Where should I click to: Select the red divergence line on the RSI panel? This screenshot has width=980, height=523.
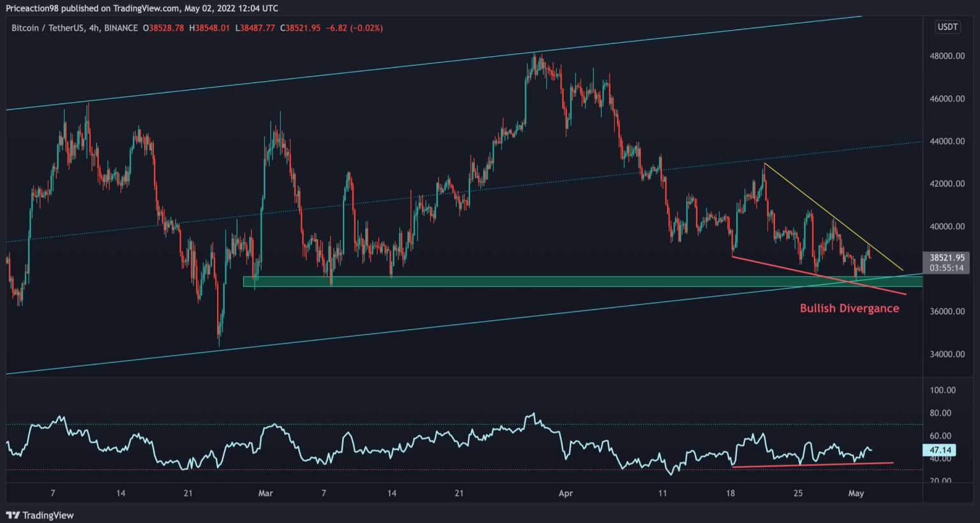pos(811,464)
